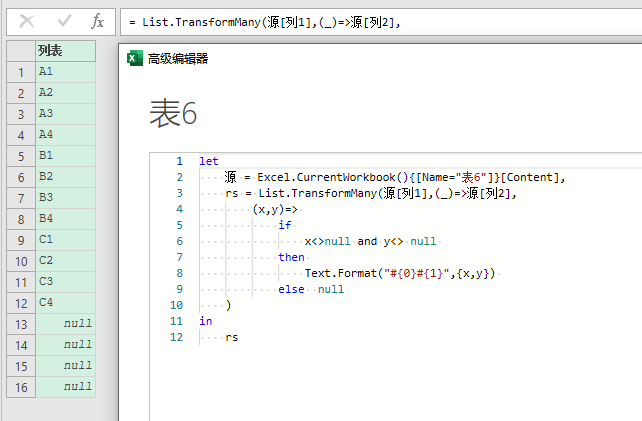Screen dimensions: 642x421
Task: Select the null value in row 15
Action: click(x=66, y=366)
